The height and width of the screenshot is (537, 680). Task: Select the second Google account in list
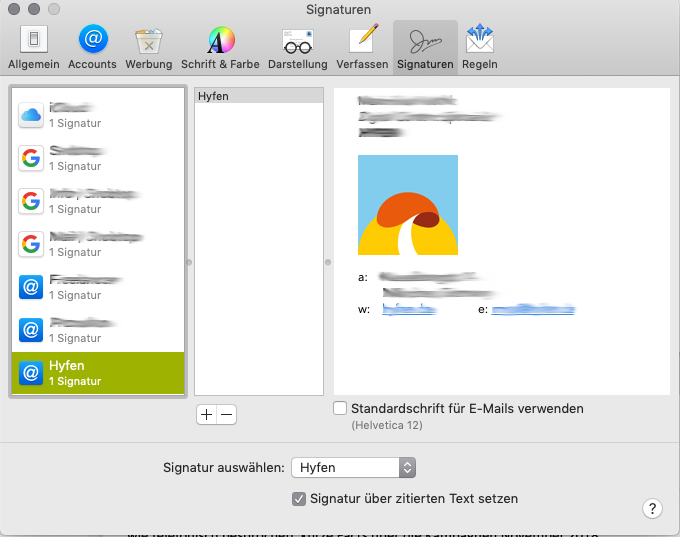tap(98, 201)
